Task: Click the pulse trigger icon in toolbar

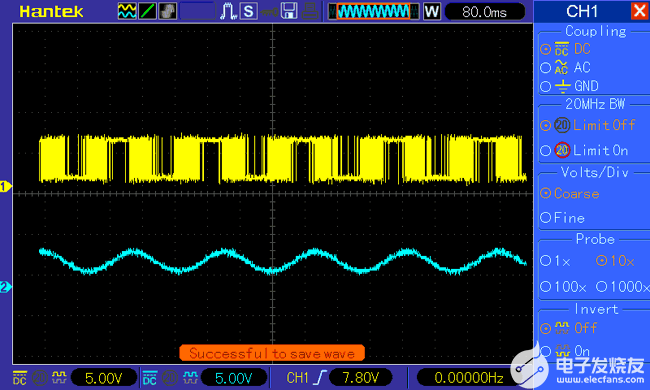Action: 228,11
